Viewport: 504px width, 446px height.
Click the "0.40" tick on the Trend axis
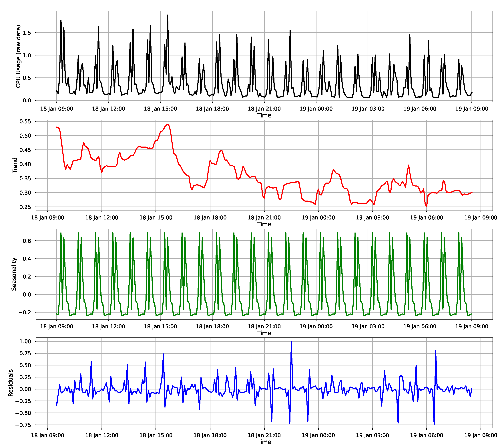pos(25,164)
